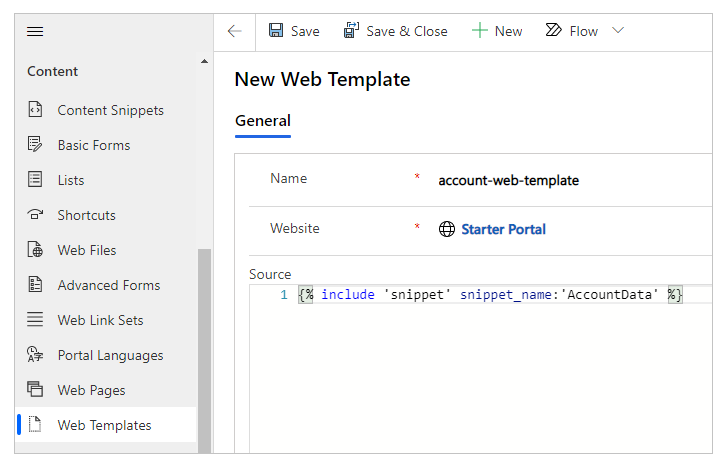
Task: Select the General tab
Action: (262, 121)
